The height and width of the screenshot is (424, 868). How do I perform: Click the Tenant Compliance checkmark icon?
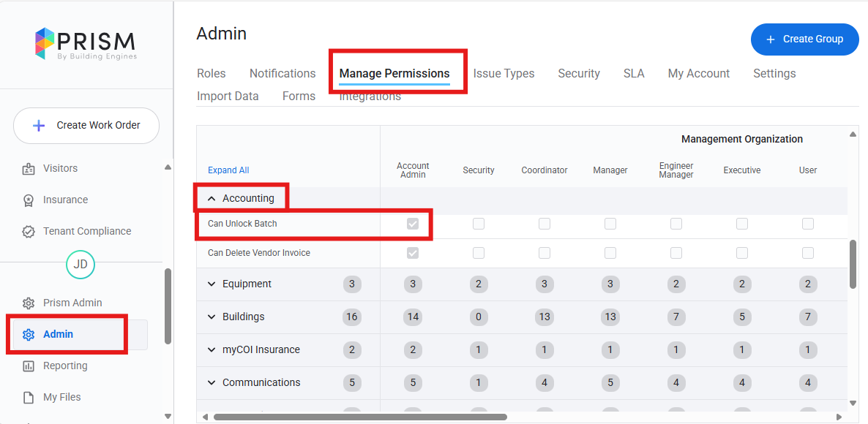29,232
